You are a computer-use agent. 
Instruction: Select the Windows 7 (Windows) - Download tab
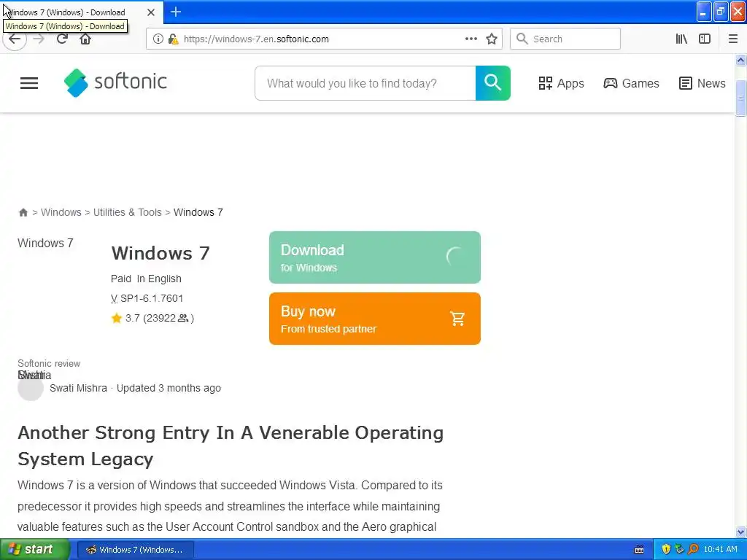(x=82, y=12)
